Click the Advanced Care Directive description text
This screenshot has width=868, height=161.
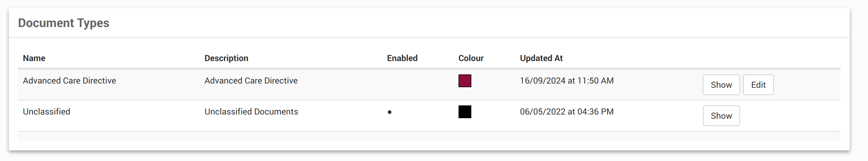click(251, 81)
